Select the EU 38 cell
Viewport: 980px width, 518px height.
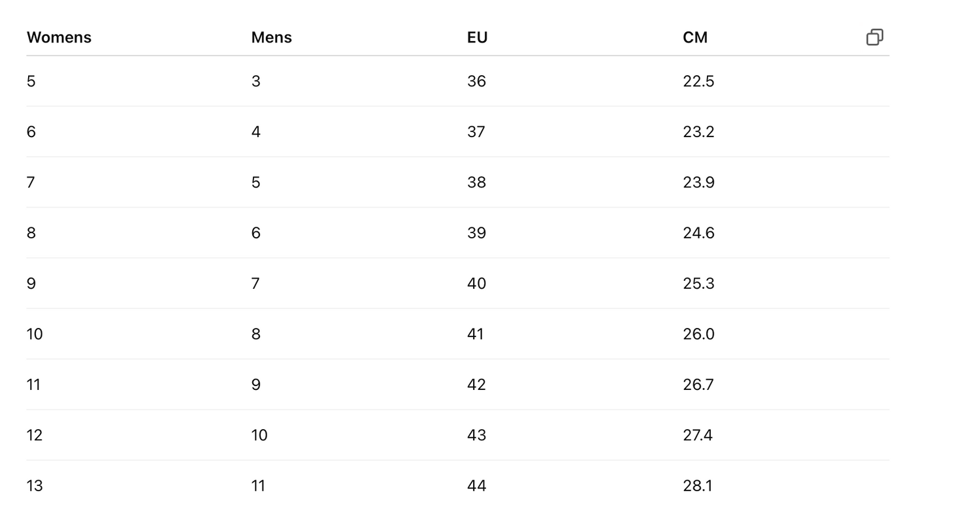point(476,182)
